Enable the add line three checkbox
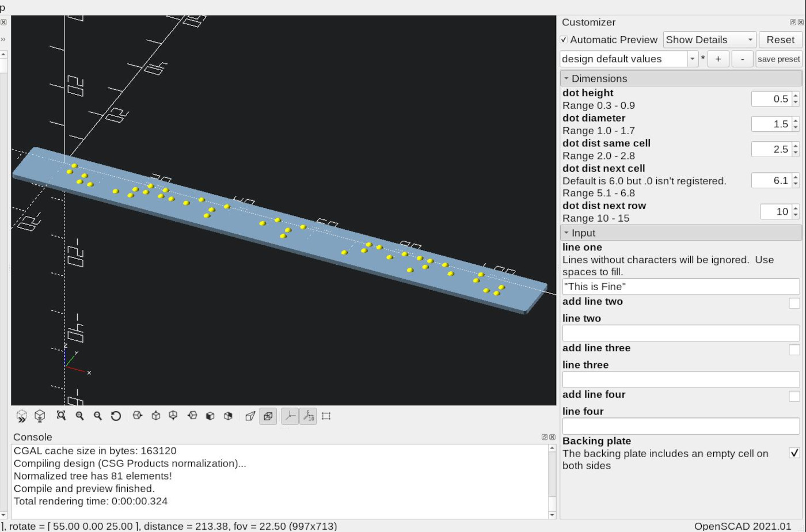The width and height of the screenshot is (806, 532). tap(794, 349)
